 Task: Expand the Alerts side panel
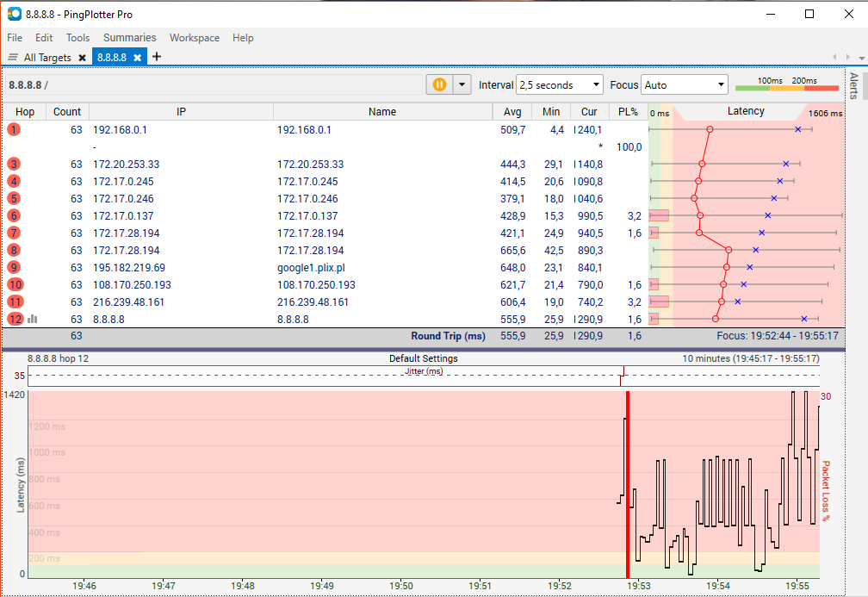pyautogui.click(x=853, y=86)
